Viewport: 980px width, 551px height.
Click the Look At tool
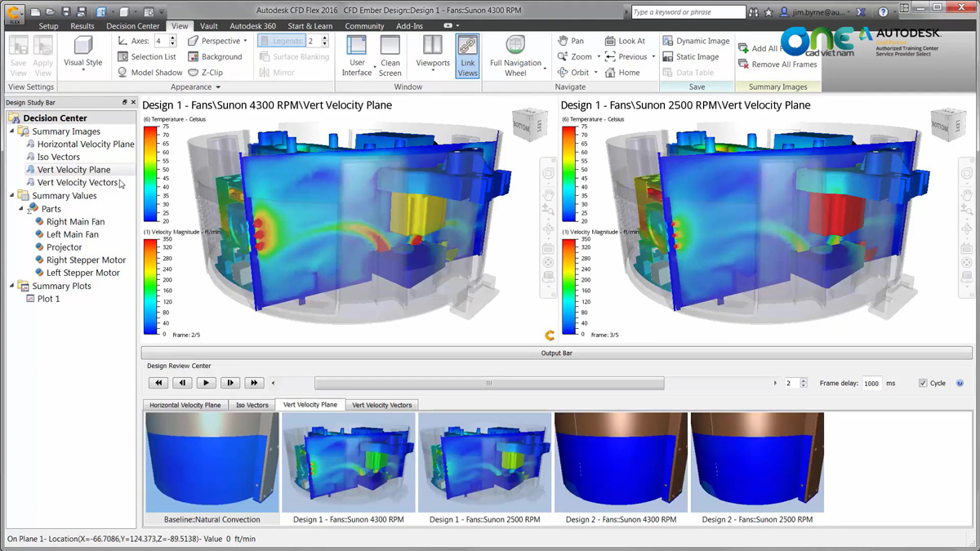625,41
